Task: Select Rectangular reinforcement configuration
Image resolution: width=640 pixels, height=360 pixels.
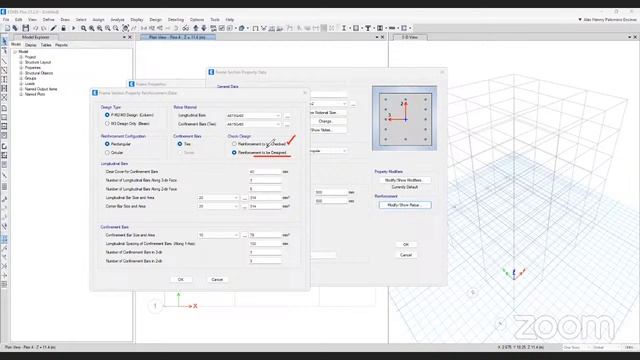Action: (107, 144)
